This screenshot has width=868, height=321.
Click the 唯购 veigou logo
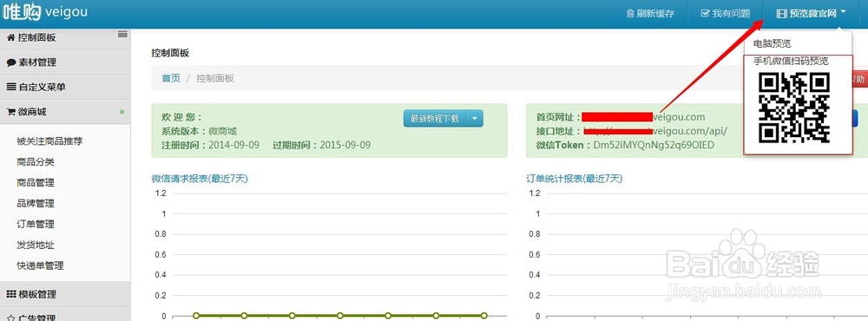(44, 12)
